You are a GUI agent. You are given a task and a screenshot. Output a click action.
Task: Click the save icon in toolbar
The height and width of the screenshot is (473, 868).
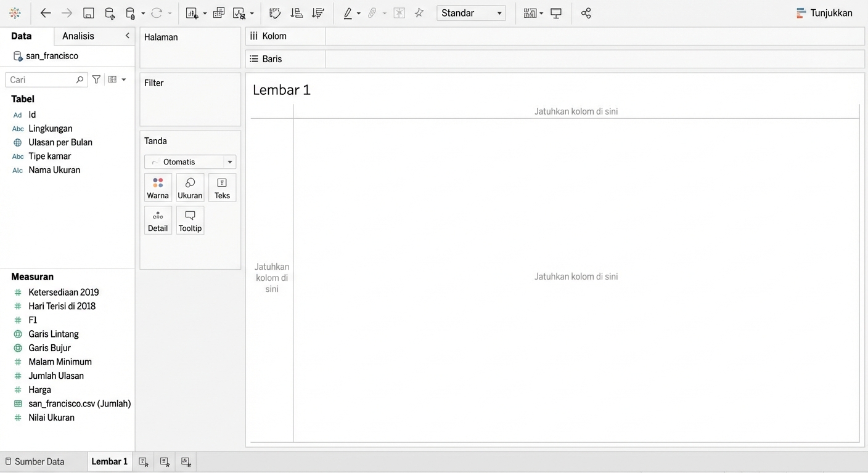pos(88,13)
